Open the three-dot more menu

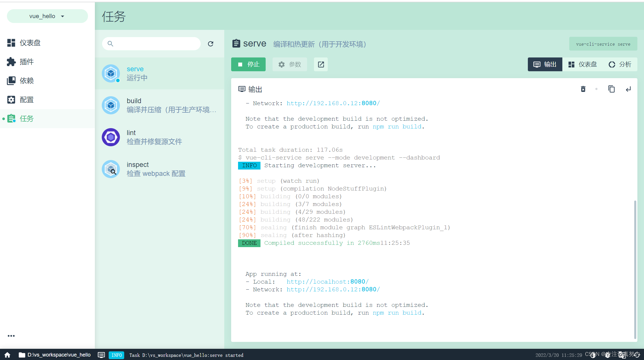click(x=11, y=336)
